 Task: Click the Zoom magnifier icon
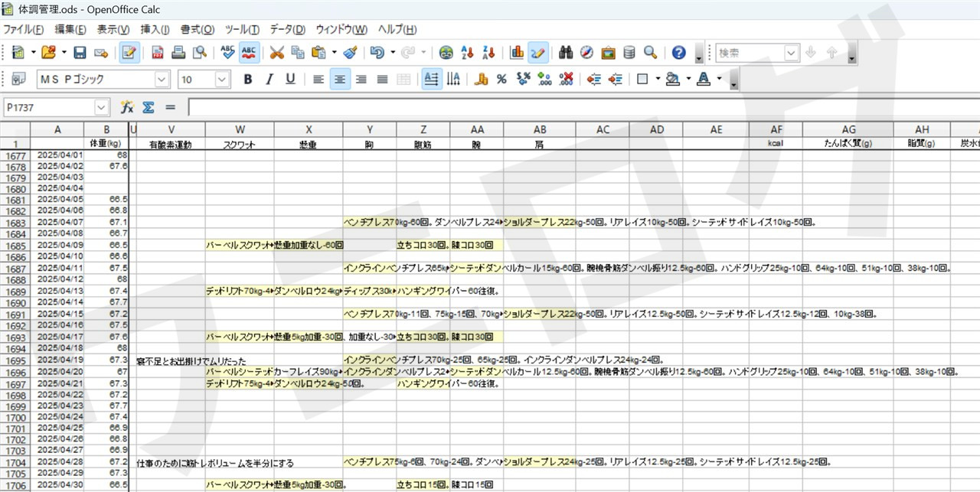point(650,53)
